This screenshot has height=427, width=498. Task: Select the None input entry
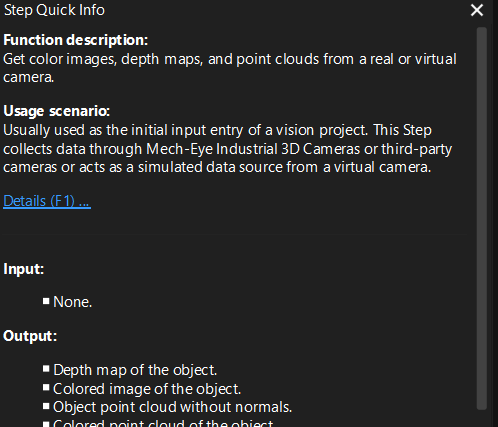[72, 302]
